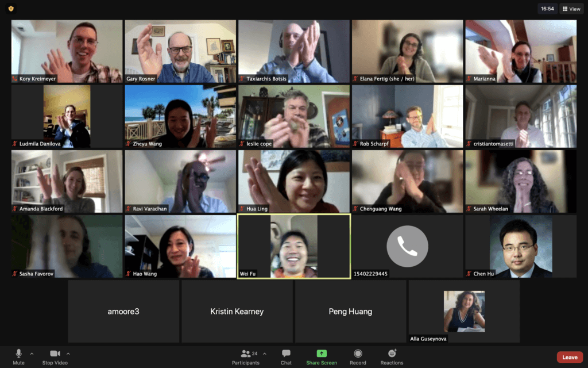Click muted mic icon beside Rob Scharpf
Screen dimensions: 588x368
[355, 144]
